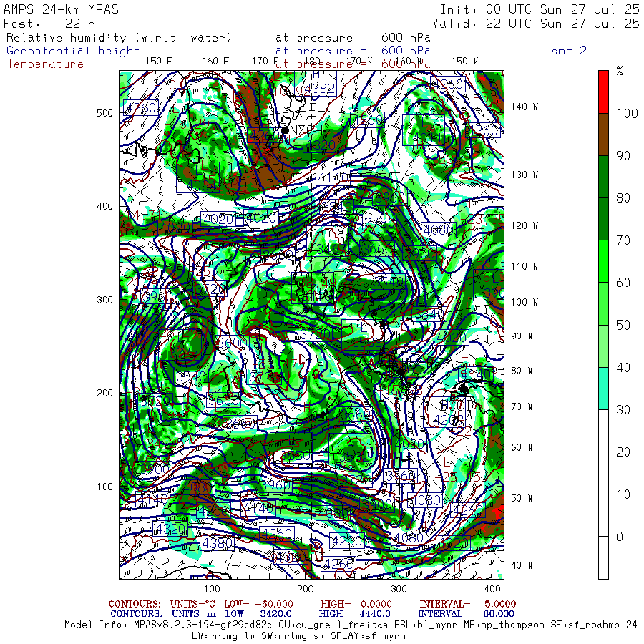The image size is (644, 644).
Task: Click "Relative humidity (w.r.t. water)" field label
Action: pos(119,38)
